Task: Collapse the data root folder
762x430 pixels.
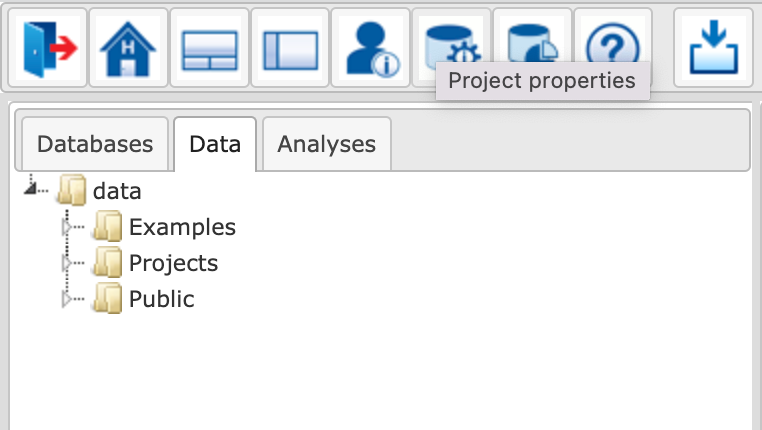Action: point(30,189)
